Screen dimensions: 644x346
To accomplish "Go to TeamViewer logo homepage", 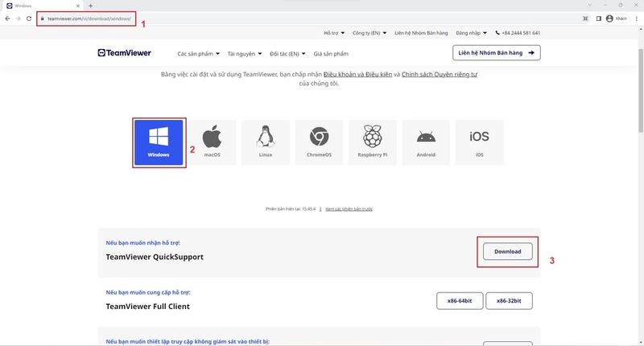I will 125,53.
